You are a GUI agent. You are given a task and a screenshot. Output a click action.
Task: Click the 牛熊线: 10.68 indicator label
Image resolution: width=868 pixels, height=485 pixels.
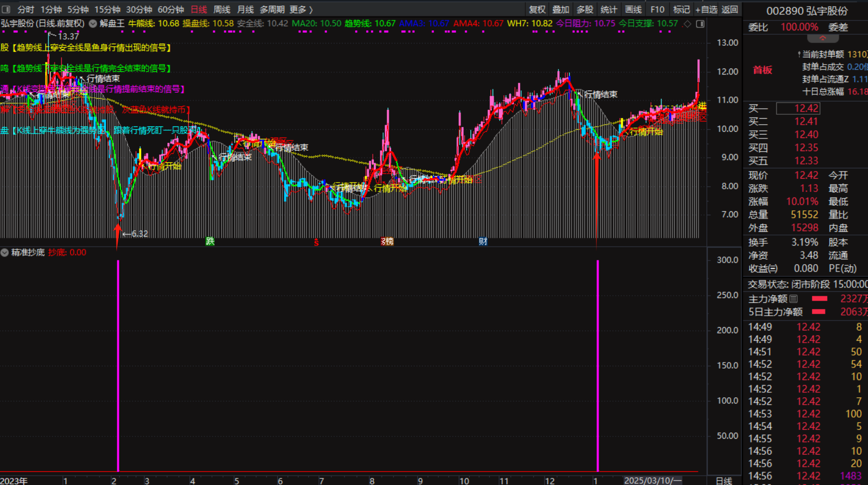[154, 24]
